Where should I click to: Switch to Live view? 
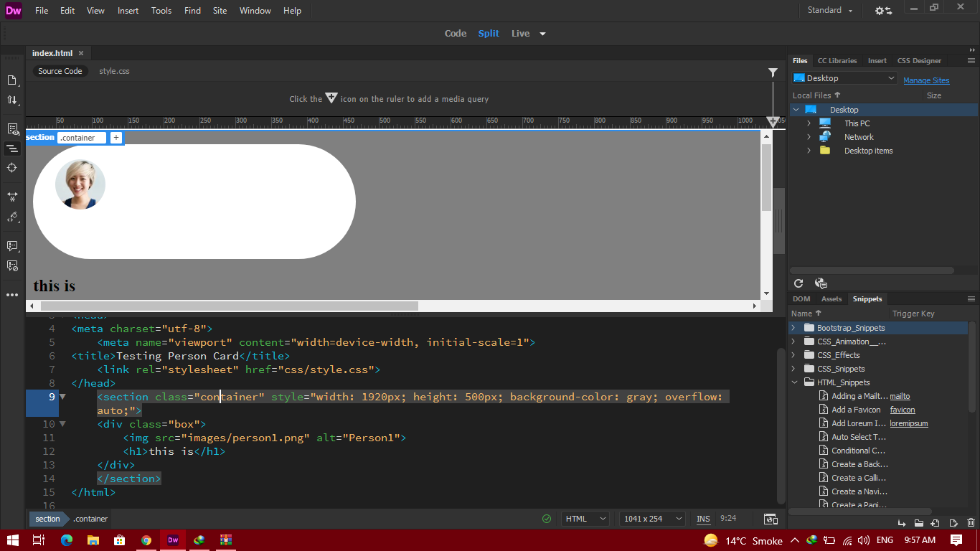pos(521,34)
